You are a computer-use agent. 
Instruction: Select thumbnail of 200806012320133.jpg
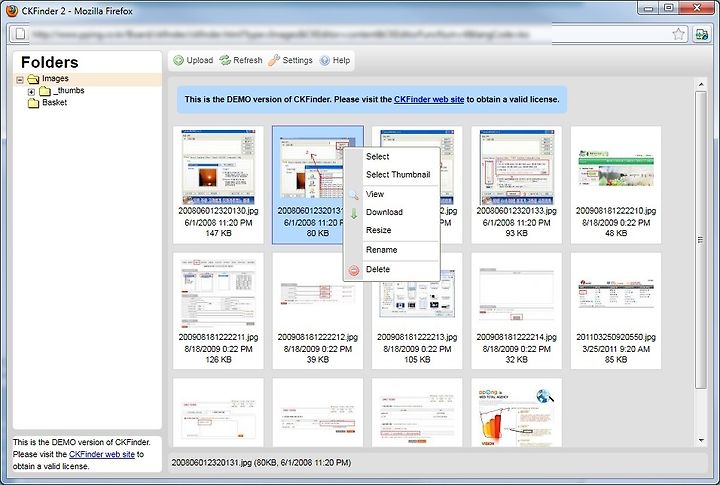(x=516, y=167)
